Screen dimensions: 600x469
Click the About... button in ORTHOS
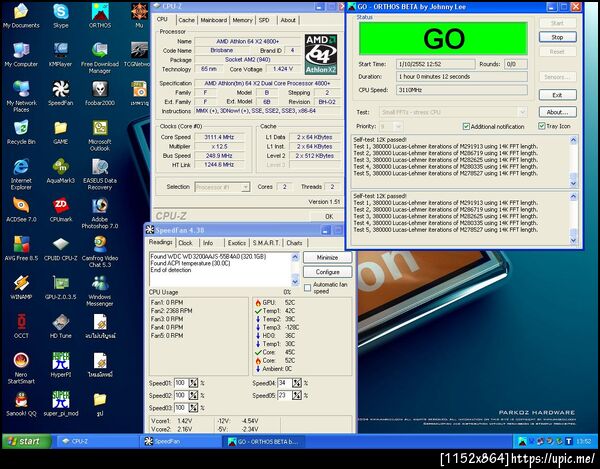pos(558,112)
